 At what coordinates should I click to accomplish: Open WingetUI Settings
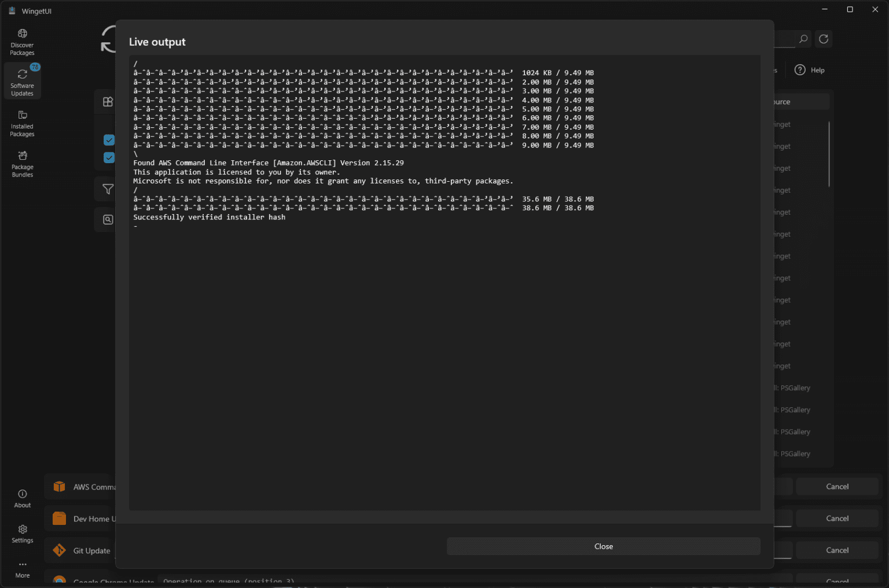pyautogui.click(x=22, y=534)
